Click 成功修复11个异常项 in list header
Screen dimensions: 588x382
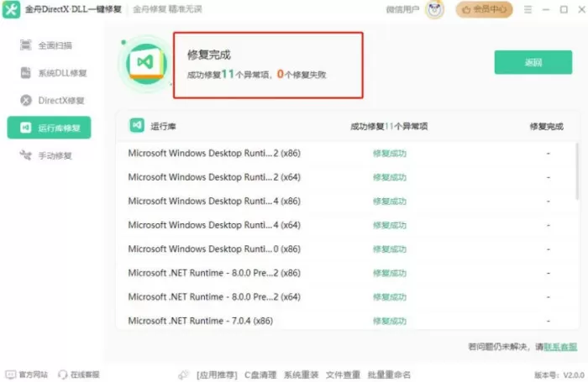(389, 126)
